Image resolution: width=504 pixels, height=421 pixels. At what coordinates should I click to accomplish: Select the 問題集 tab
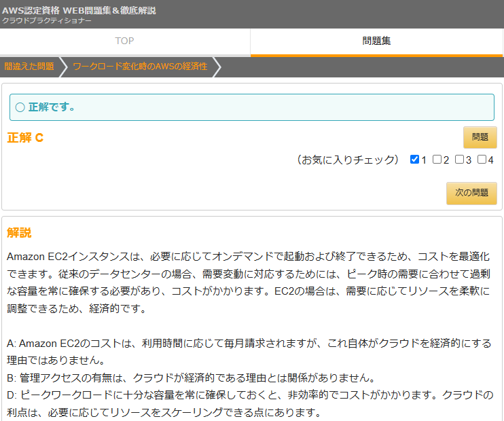tap(377, 41)
